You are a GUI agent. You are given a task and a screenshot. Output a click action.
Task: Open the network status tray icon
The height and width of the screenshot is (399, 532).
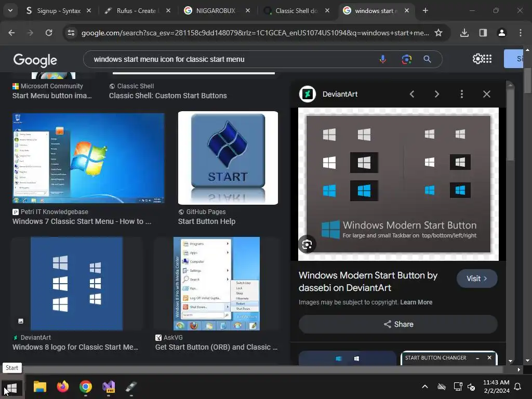coord(458,387)
